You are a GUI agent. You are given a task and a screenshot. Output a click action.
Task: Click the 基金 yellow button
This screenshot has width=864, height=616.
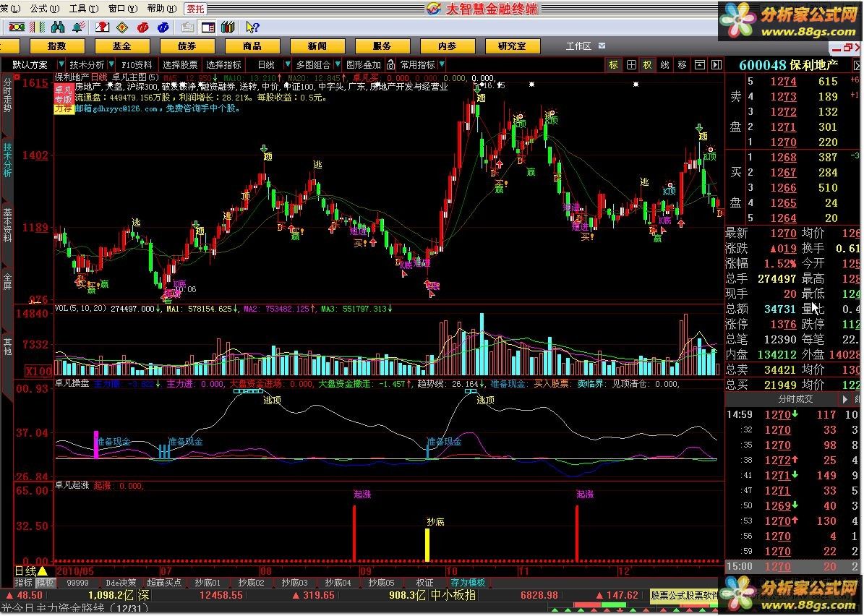(x=121, y=46)
